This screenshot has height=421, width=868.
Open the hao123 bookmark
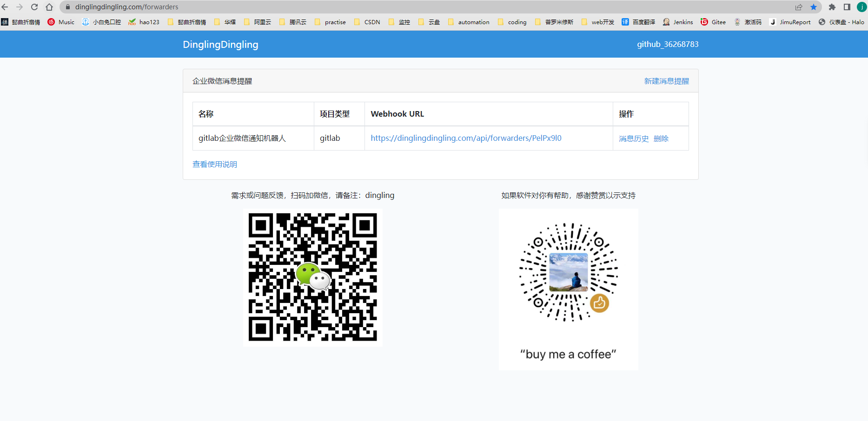click(x=144, y=22)
